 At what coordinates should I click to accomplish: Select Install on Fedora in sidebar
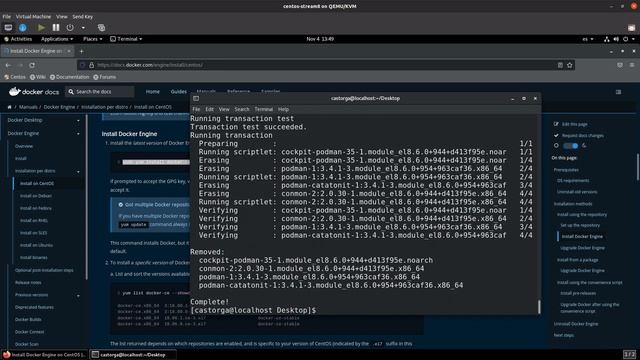pyautogui.click(x=36, y=208)
